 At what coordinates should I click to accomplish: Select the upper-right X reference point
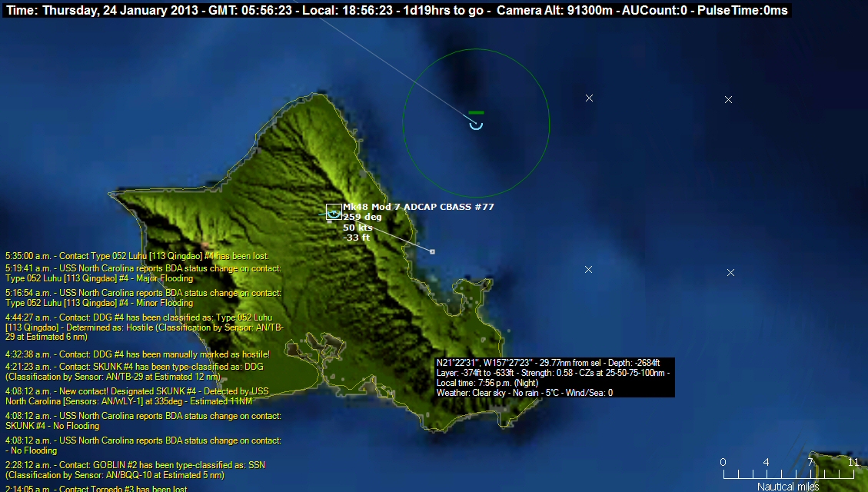pyautogui.click(x=729, y=100)
